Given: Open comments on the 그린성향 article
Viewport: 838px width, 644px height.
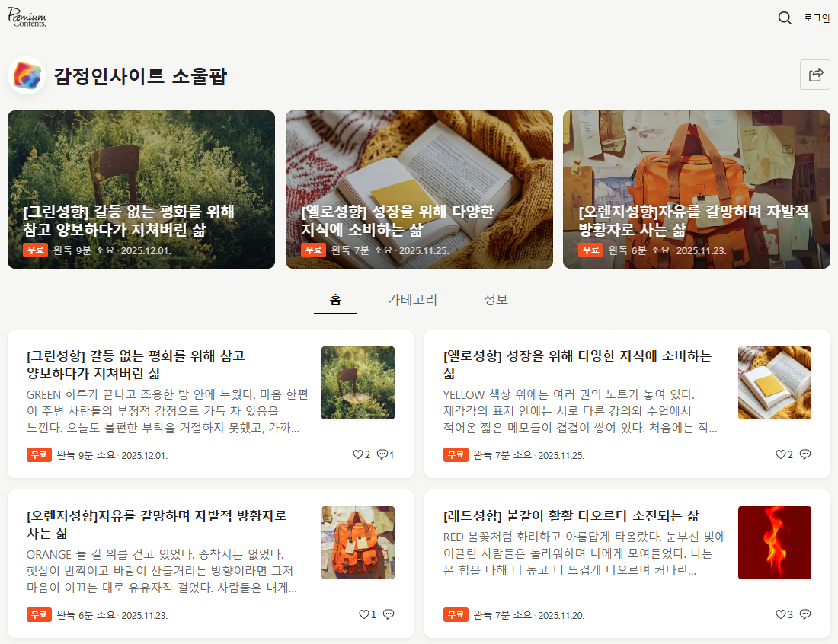Looking at the screenshot, I should [382, 454].
